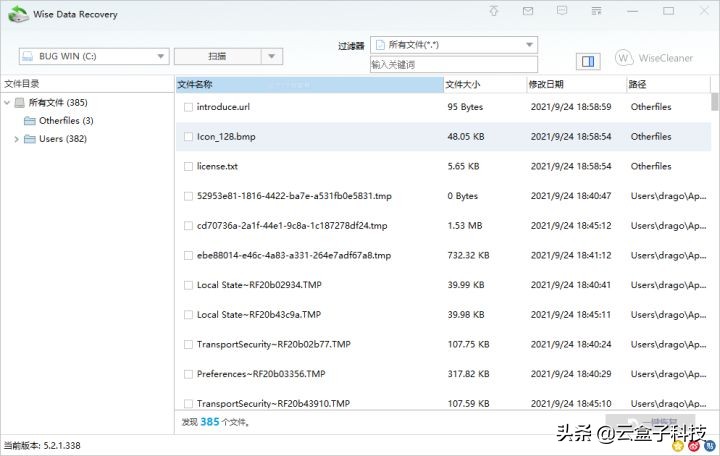Toggle the preview panel layout icon
720x456 pixels.
[x=588, y=61]
